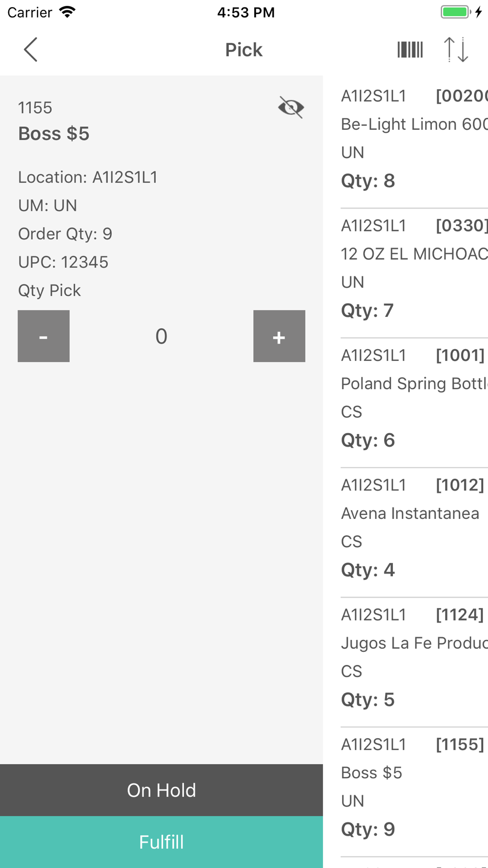Image resolution: width=488 pixels, height=868 pixels.
Task: Open the barcode scanner icon
Action: click(x=410, y=50)
